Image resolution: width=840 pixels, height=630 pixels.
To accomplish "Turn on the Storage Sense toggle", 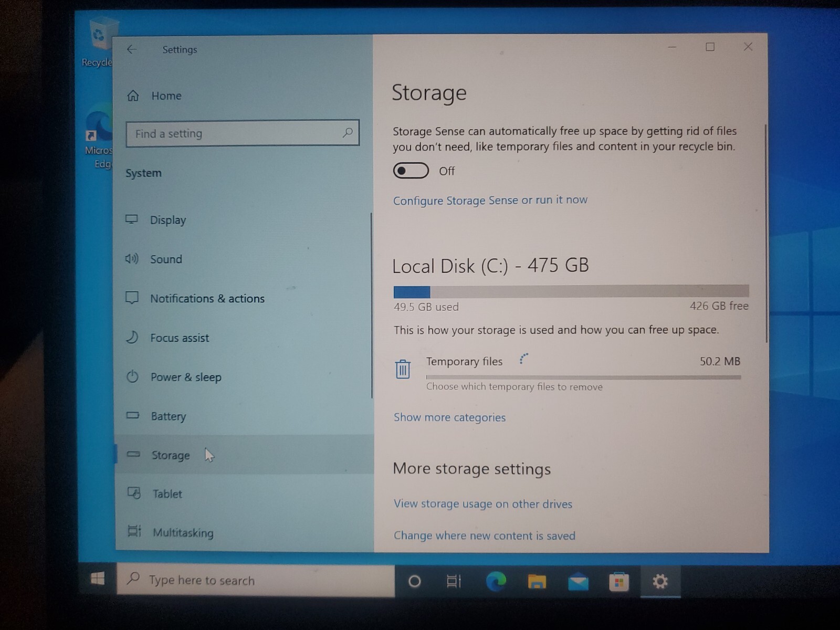I will [411, 171].
